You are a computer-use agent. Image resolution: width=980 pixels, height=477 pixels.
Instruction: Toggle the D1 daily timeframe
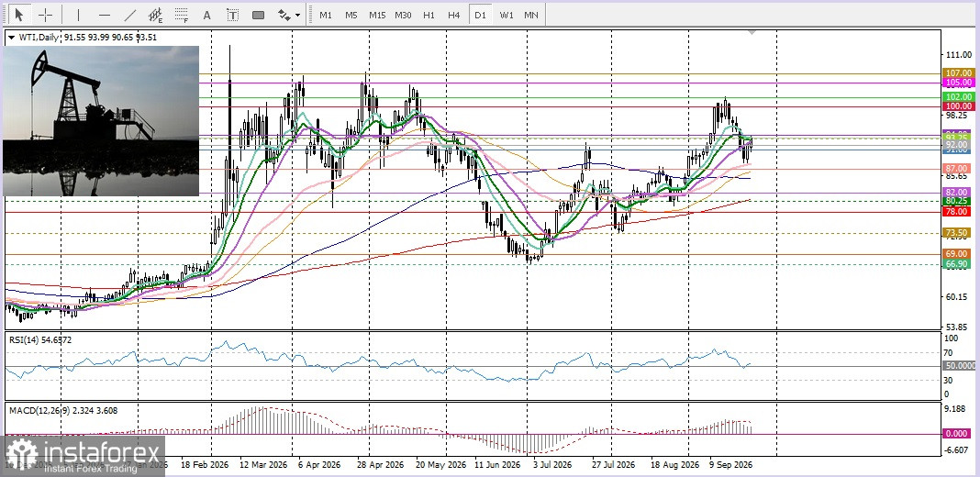pos(480,15)
